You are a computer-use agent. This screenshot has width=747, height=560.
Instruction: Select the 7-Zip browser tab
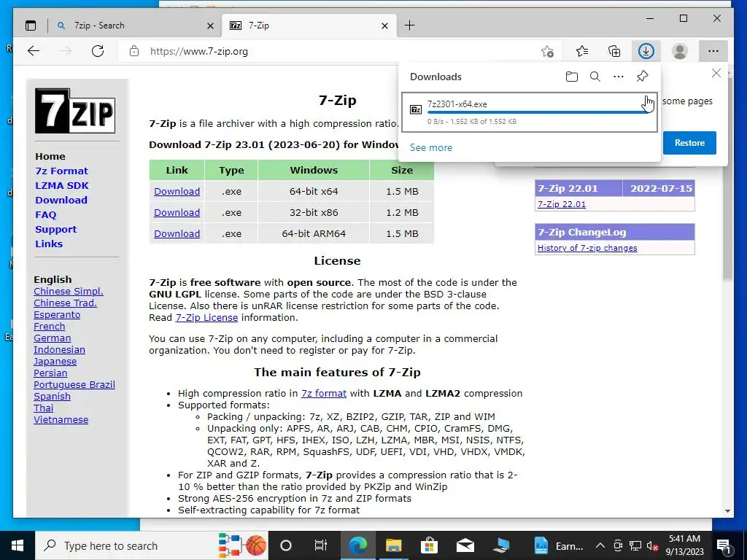click(x=309, y=26)
